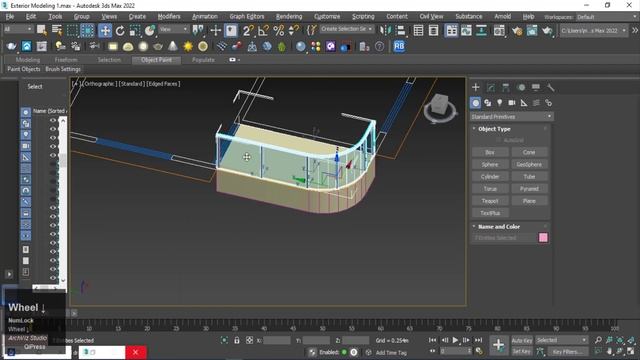Open the pink object color swatch
The width and height of the screenshot is (640, 360).
[x=543, y=238]
